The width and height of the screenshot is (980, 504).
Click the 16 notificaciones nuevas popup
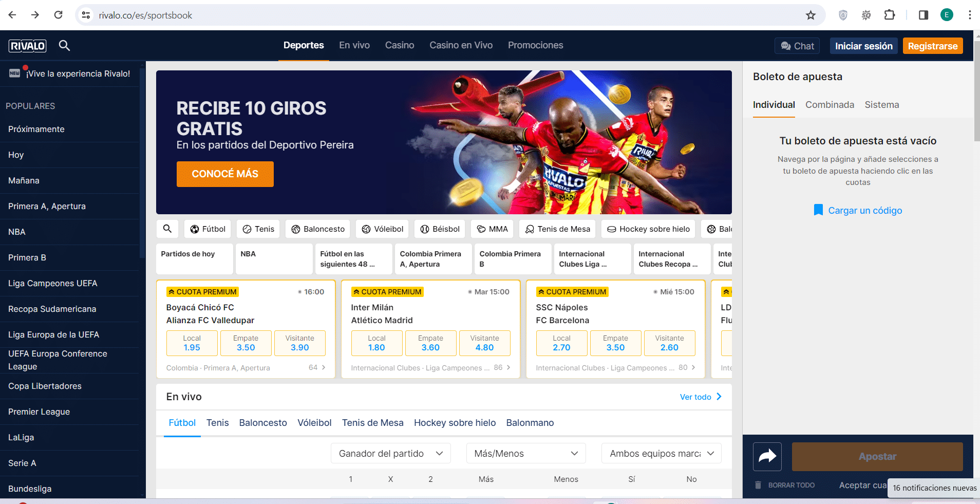pos(934,488)
